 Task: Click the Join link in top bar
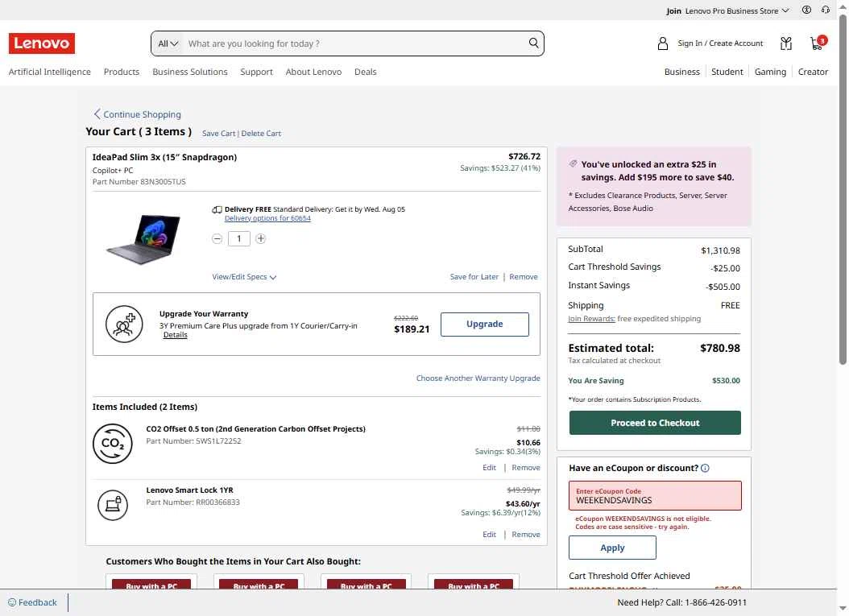click(x=673, y=10)
